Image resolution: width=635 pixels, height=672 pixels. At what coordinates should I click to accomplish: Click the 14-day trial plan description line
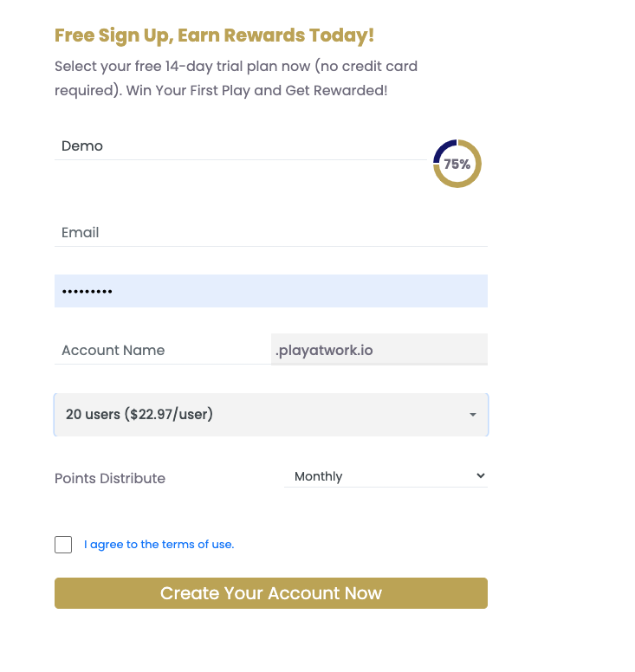coord(236,66)
